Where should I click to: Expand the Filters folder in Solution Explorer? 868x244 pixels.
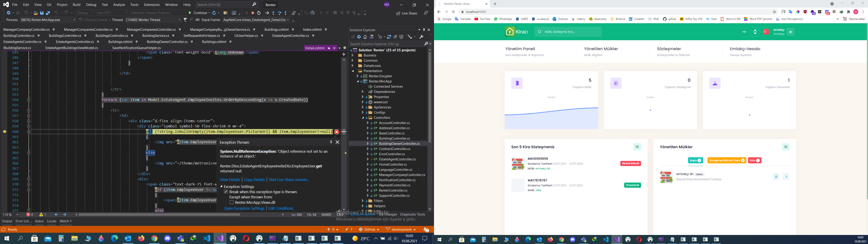(x=363, y=201)
